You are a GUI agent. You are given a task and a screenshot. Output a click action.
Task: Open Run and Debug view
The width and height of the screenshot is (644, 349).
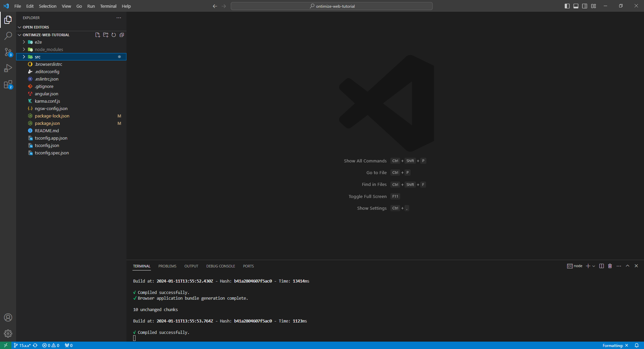pyautogui.click(x=8, y=68)
